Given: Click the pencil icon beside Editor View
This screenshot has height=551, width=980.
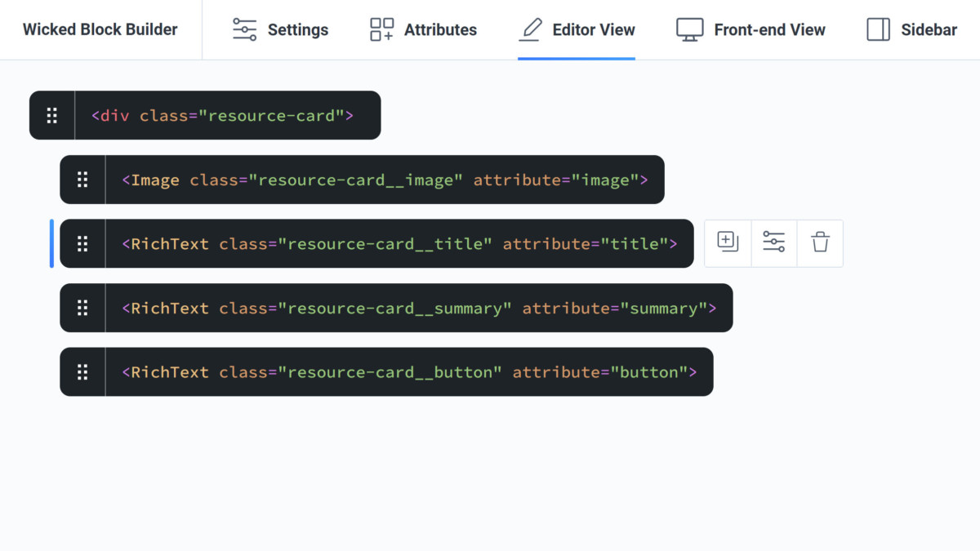Looking at the screenshot, I should click(x=530, y=29).
